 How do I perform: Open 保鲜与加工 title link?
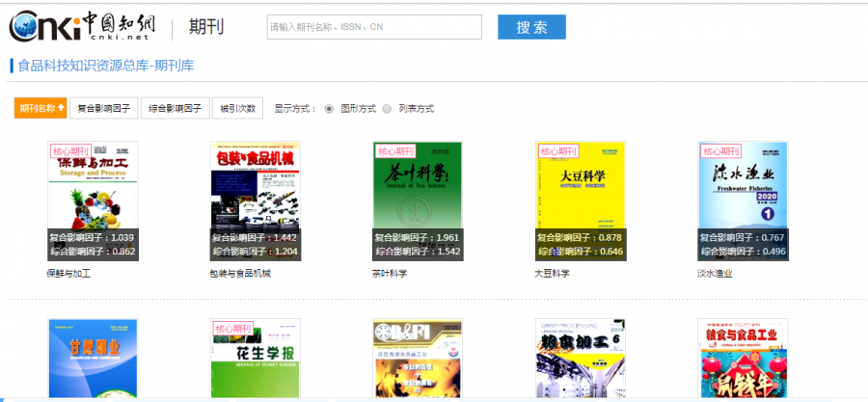click(68, 274)
